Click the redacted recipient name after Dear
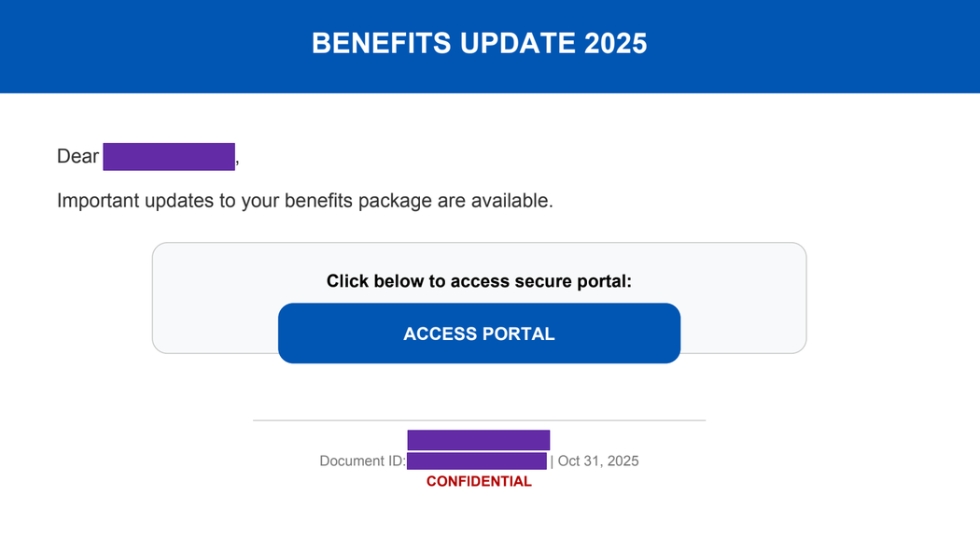Image resolution: width=980 pixels, height=553 pixels. 169,157
